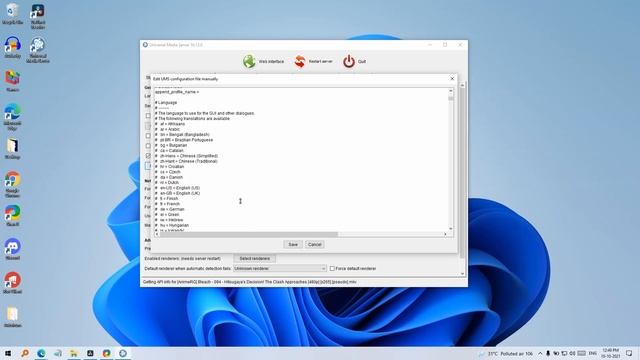The image size is (640, 360).
Task: Click the Select renderers button
Action: pyautogui.click(x=255, y=258)
